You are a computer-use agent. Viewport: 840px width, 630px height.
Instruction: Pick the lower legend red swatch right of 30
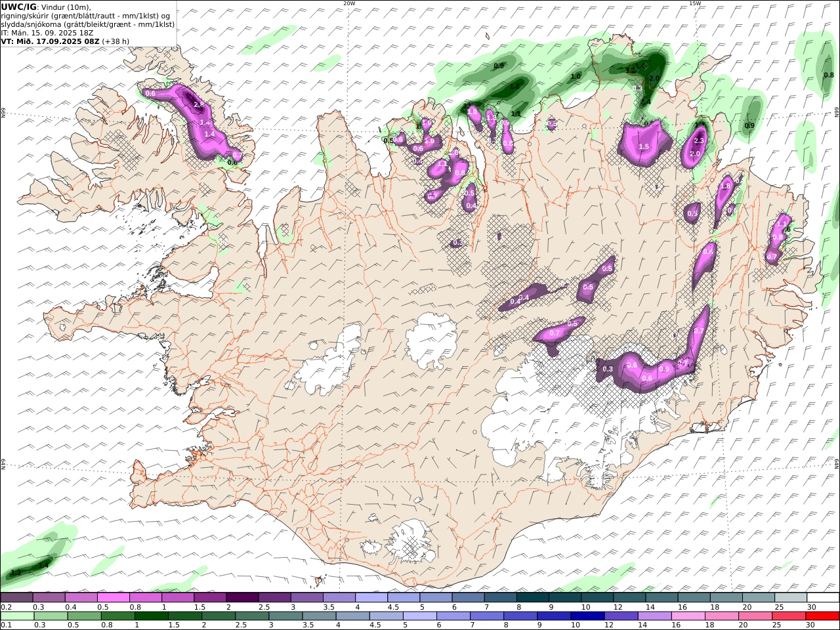point(823,616)
